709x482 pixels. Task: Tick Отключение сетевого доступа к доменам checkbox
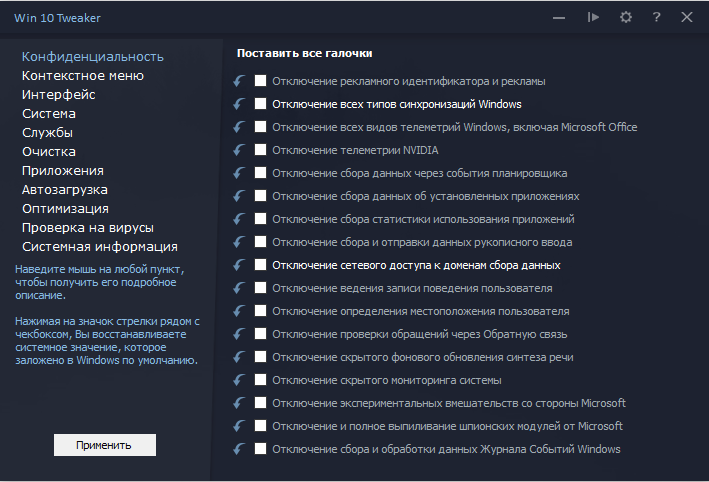click(x=261, y=265)
